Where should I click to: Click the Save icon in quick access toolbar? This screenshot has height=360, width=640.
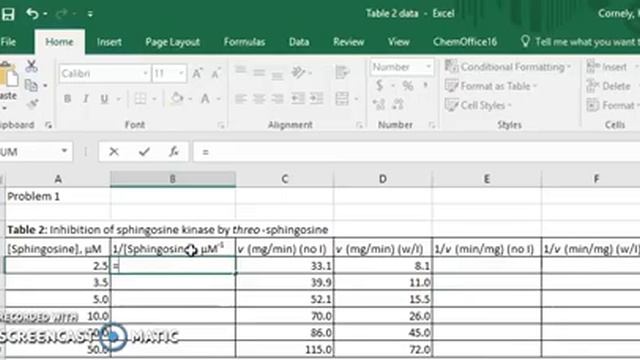click(8, 14)
